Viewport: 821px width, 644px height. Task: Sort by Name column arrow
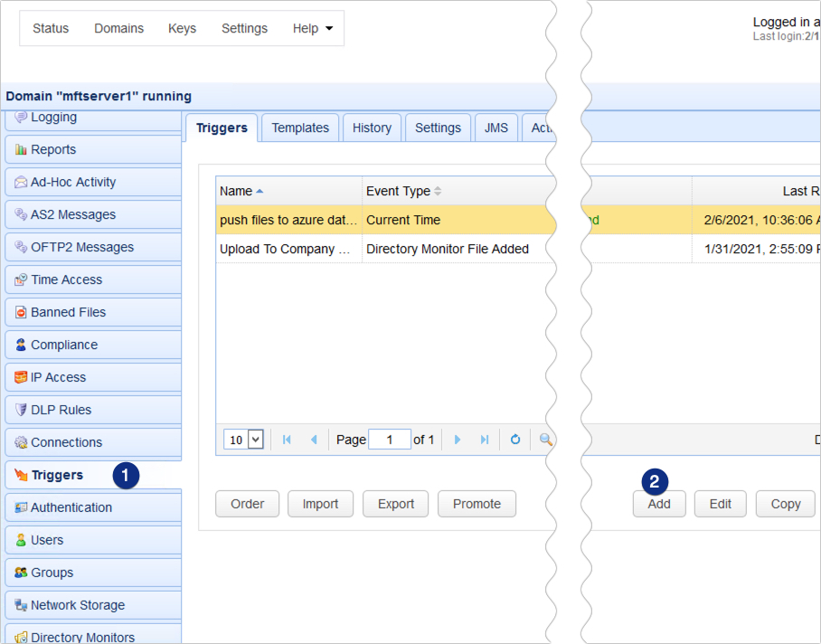[260, 191]
